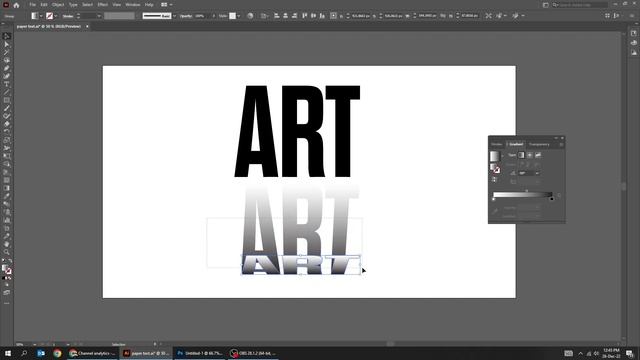Swap fill and stroke in the toolbar

[x=10, y=261]
